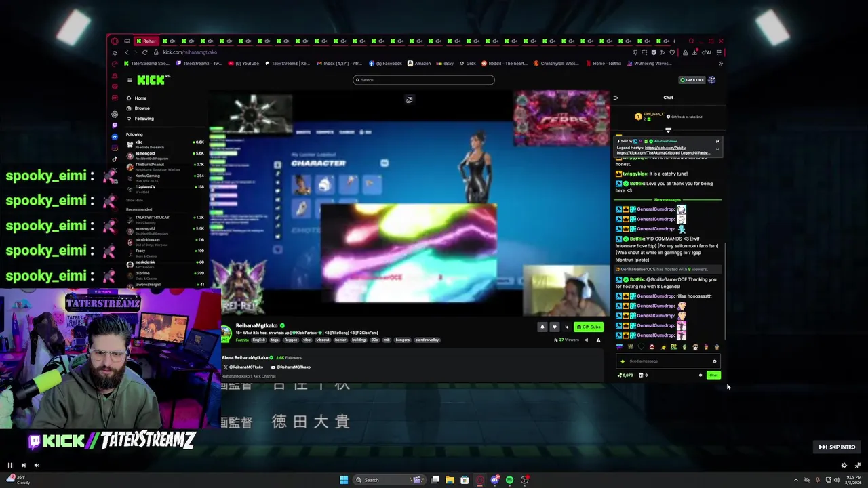Select xQc in Following list
The height and width of the screenshot is (488, 868).
coord(165,144)
